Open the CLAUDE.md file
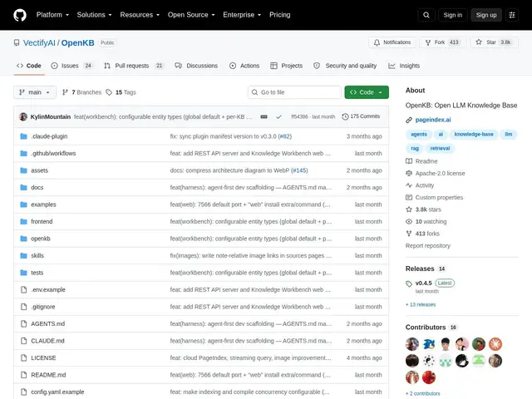Image resolution: width=532 pixels, height=399 pixels. click(x=47, y=341)
